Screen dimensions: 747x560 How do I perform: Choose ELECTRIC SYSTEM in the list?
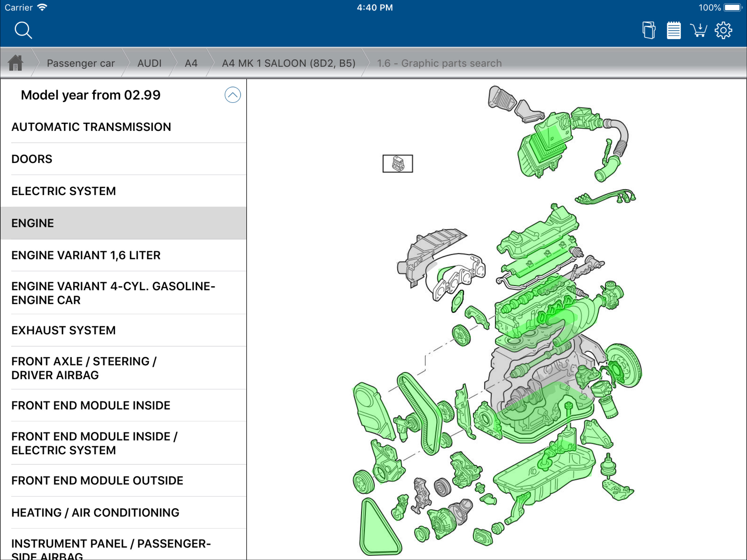pos(63,191)
